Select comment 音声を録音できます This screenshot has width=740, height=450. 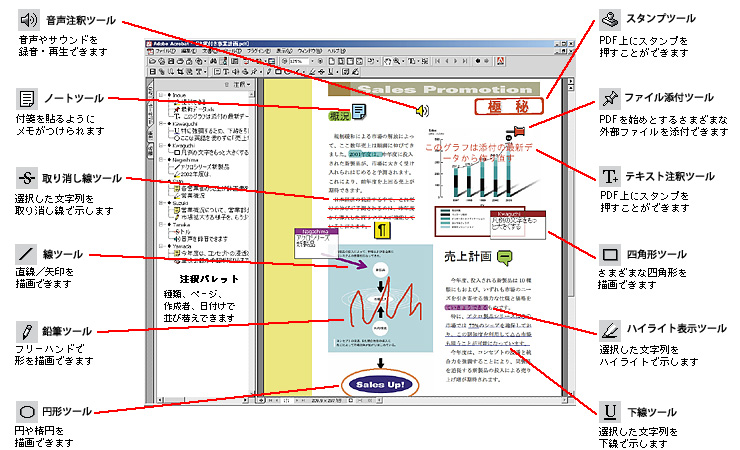click(201, 239)
